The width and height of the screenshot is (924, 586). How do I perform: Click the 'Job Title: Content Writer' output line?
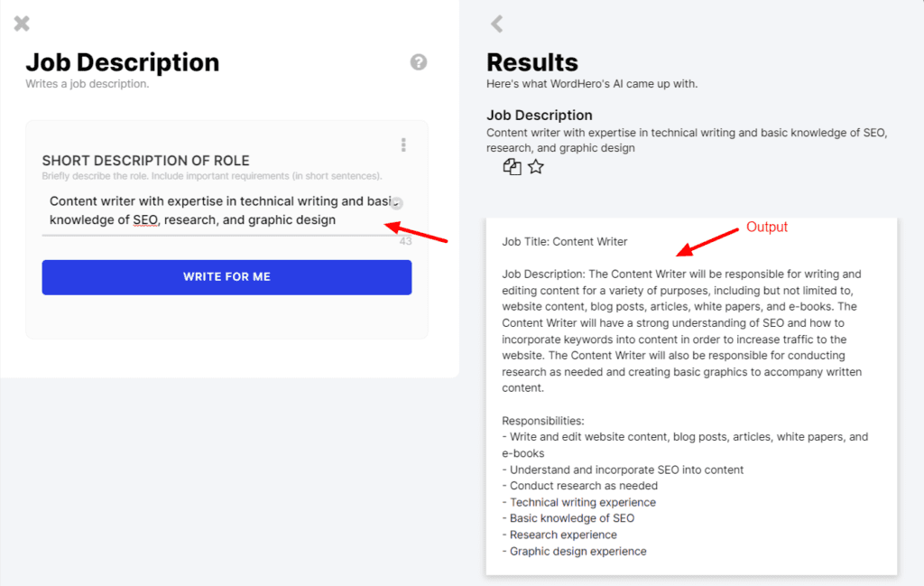tap(567, 241)
